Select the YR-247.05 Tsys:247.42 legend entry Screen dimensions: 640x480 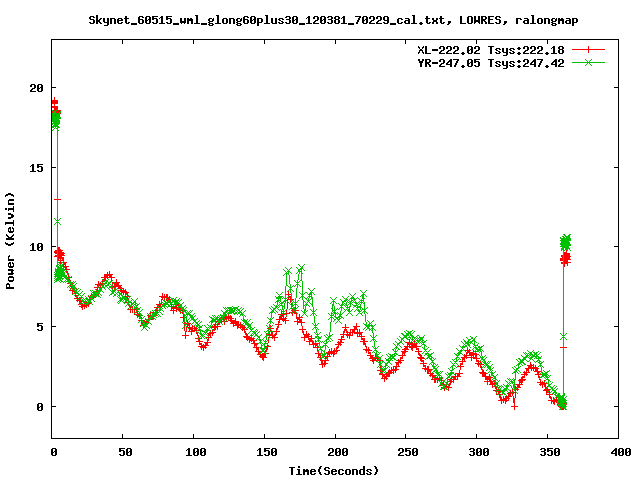[x=491, y=63]
